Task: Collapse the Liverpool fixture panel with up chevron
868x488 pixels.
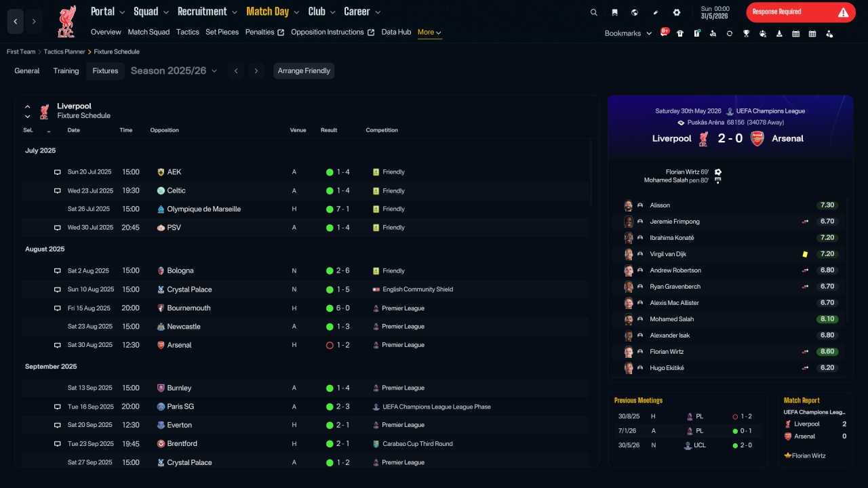Action: [28, 106]
